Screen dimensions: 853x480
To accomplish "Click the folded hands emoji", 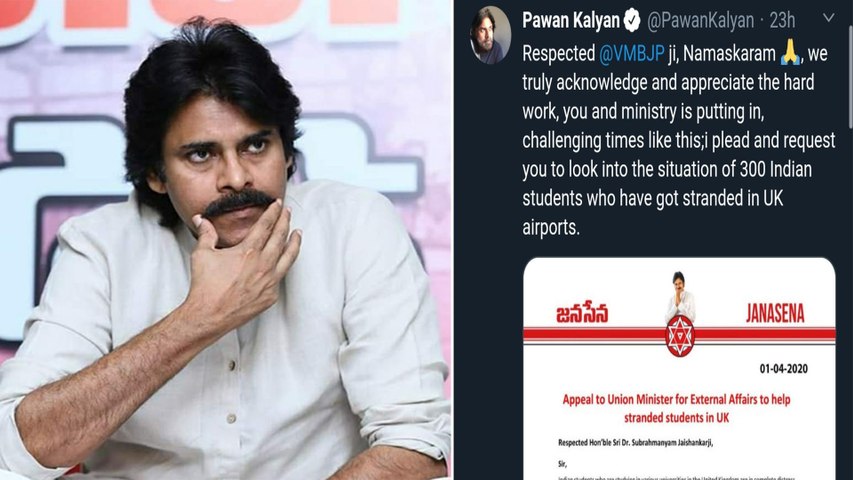I will 790,53.
